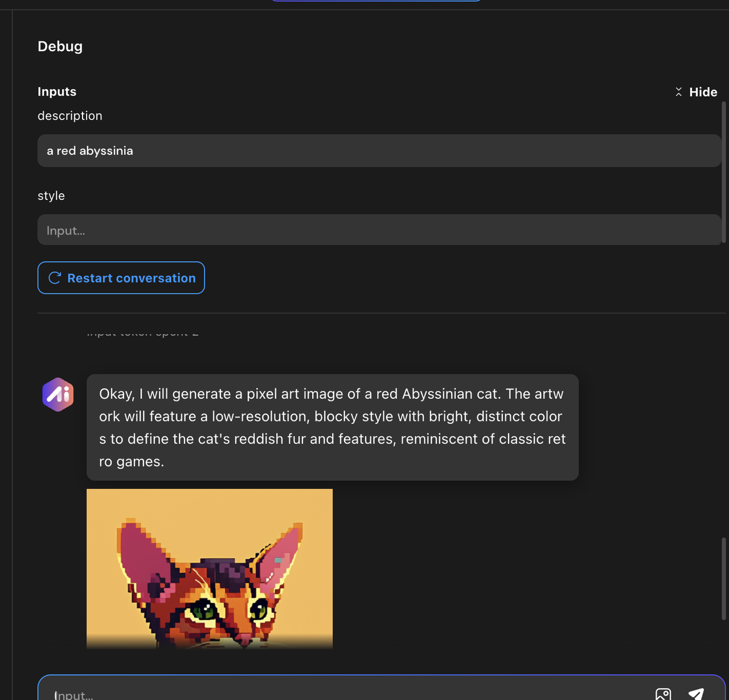Click the style input field
Image resolution: width=729 pixels, height=700 pixels.
click(379, 230)
